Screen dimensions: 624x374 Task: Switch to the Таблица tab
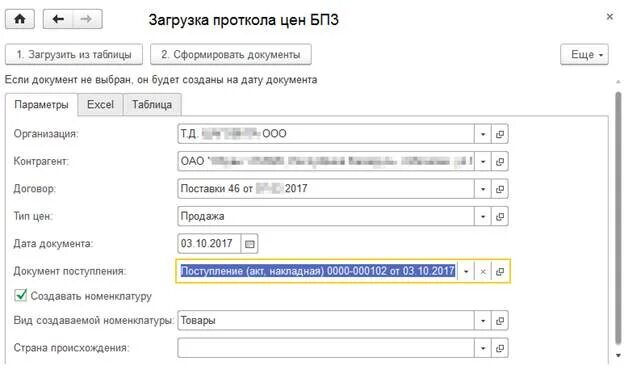tap(152, 105)
